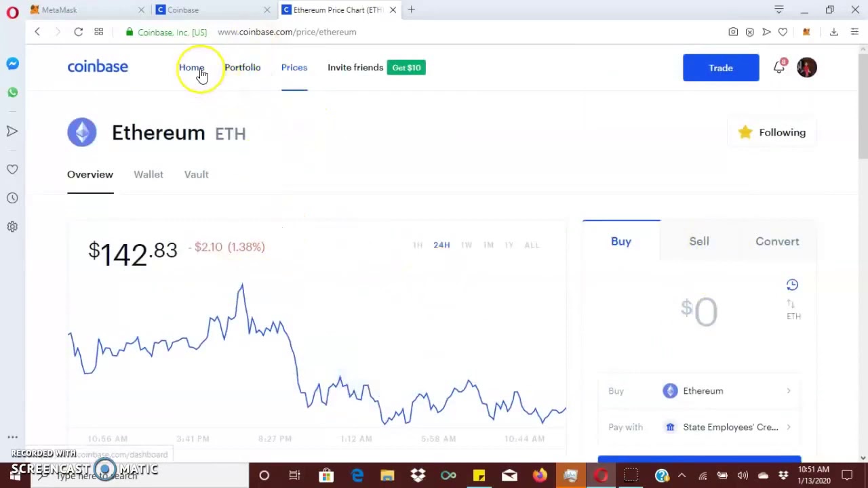The image size is (868, 488).
Task: Add page to bookmarks heart in address bar
Action: [x=783, y=32]
